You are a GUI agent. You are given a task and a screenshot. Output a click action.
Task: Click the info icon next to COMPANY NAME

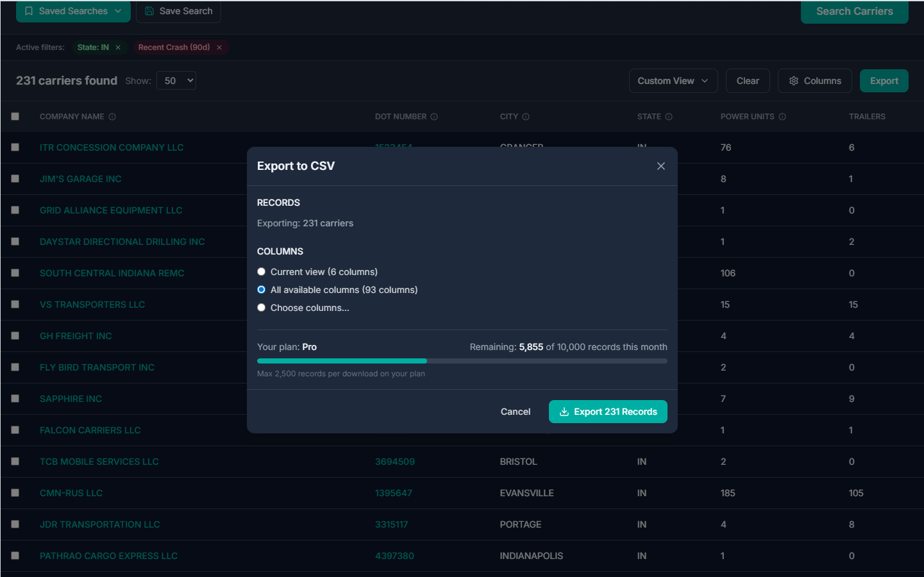pos(113,117)
